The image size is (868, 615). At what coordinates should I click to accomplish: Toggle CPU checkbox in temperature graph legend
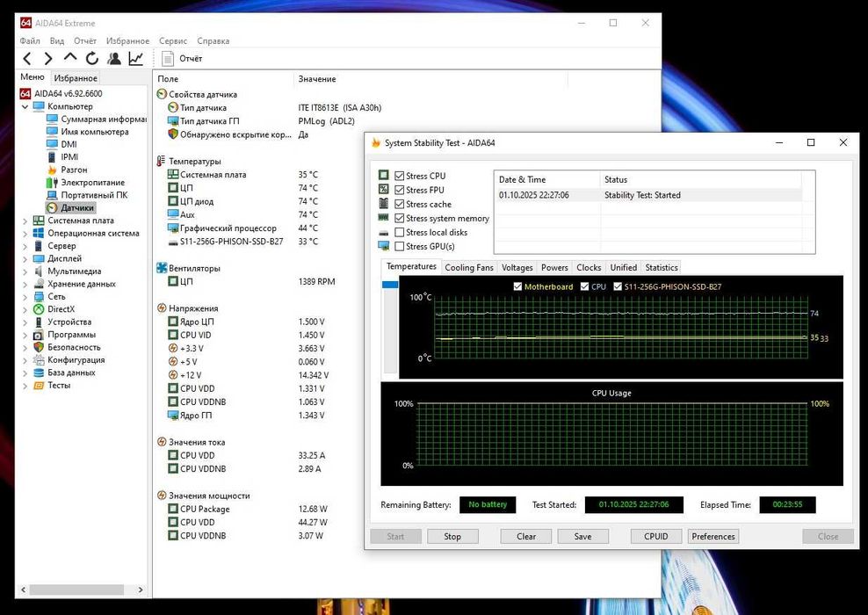point(584,286)
